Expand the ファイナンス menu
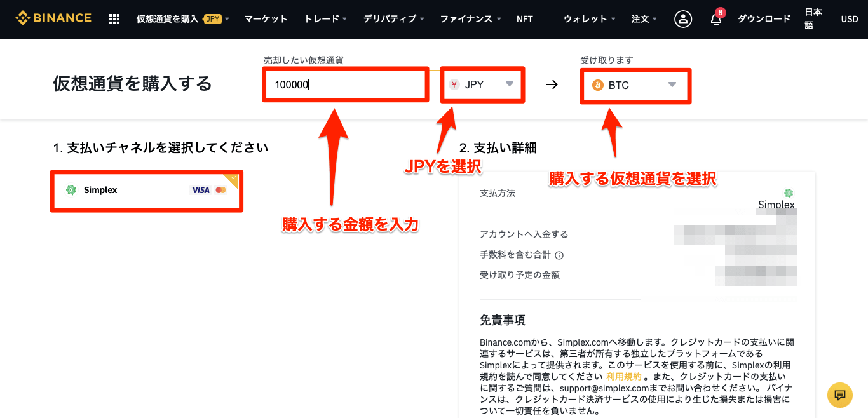The height and width of the screenshot is (418, 868). click(x=470, y=19)
